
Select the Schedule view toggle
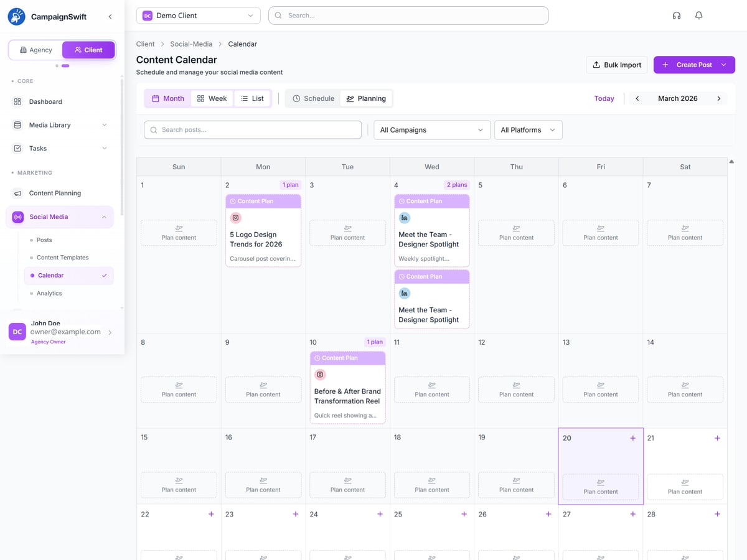(x=313, y=98)
